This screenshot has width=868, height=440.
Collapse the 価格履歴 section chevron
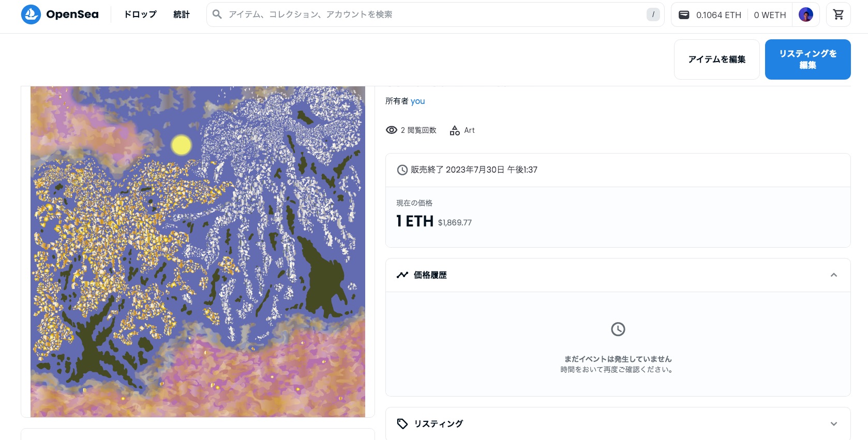tap(834, 275)
